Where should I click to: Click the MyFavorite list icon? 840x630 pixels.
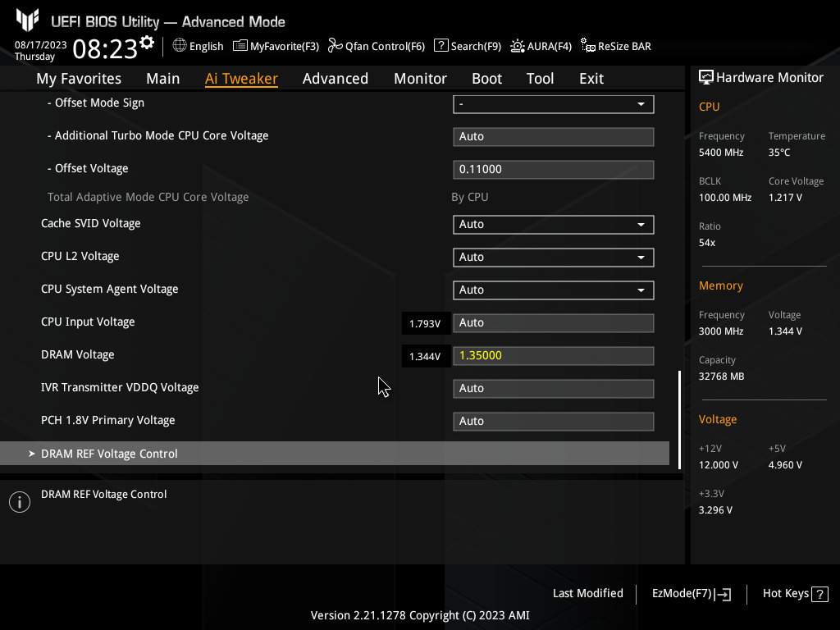(240, 46)
